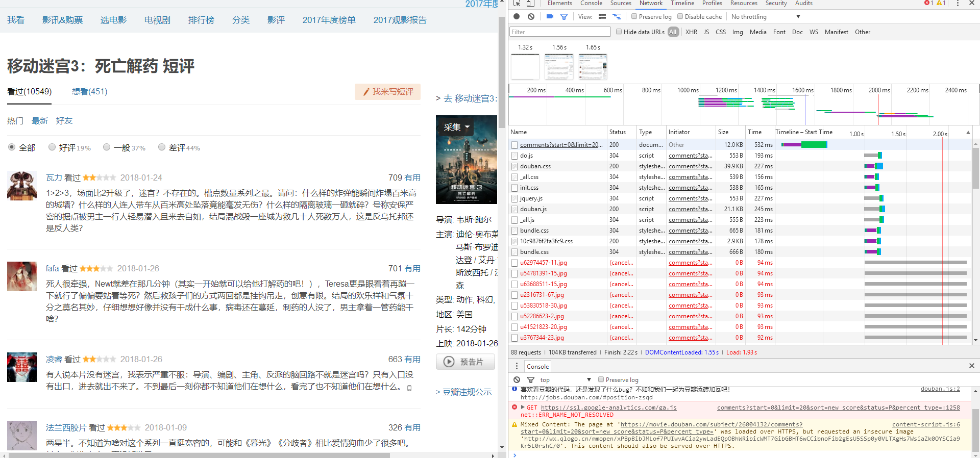Filter requests by Img
Image resolution: width=980 pixels, height=458 pixels.
pos(738,32)
